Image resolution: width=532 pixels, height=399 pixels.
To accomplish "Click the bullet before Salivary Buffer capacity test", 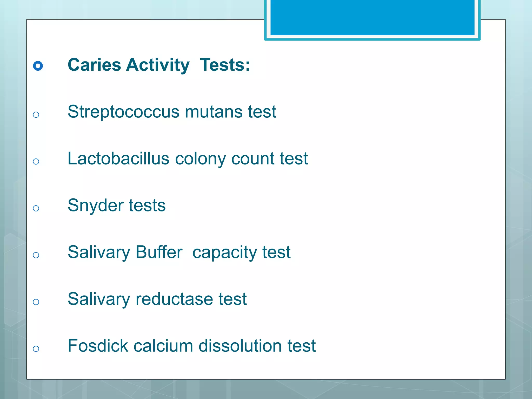I will point(36,255).
